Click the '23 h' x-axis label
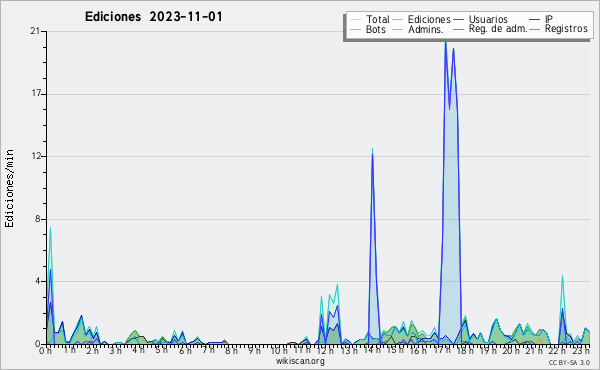This screenshot has width=600, height=370. pyautogui.click(x=581, y=350)
